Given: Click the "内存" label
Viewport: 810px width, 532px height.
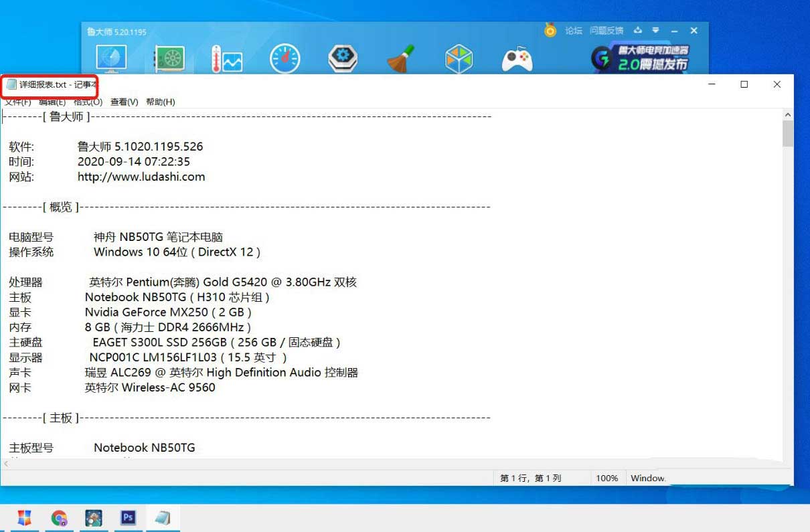Looking at the screenshot, I should pyautogui.click(x=20, y=327).
